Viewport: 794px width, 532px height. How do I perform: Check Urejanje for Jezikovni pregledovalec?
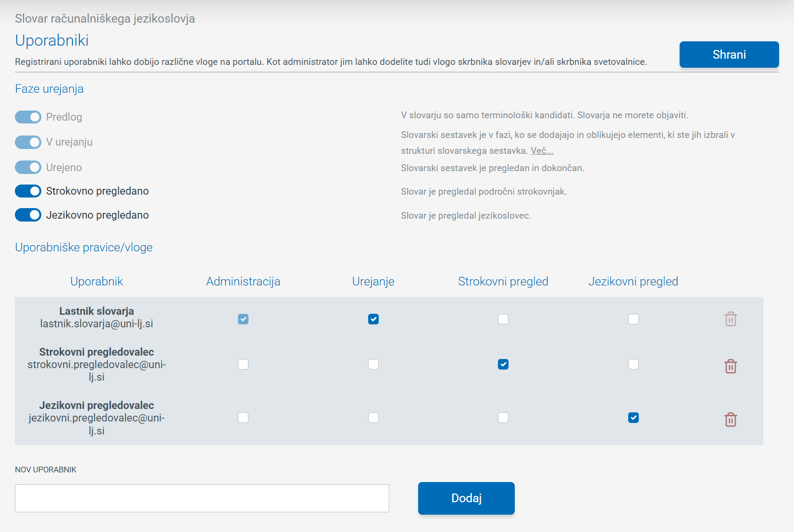tap(373, 418)
